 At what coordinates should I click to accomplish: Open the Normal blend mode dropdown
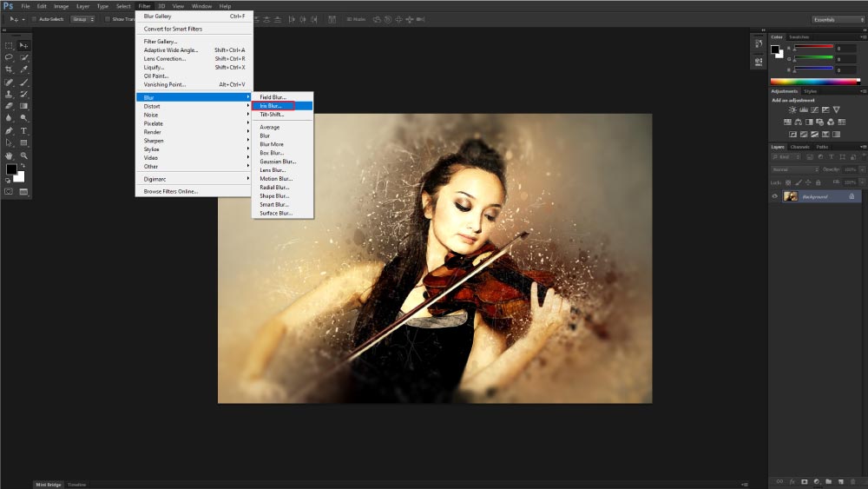(795, 169)
